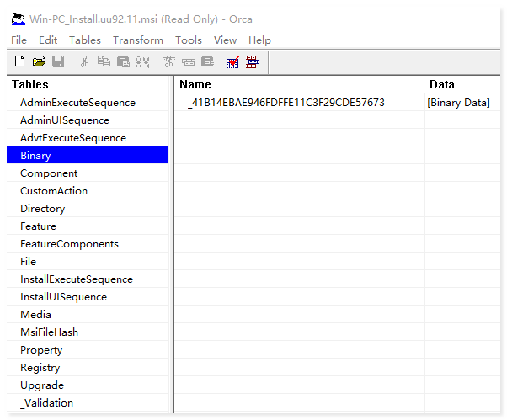Open the Tables menu
Image resolution: width=507 pixels, height=420 pixels.
click(x=85, y=40)
